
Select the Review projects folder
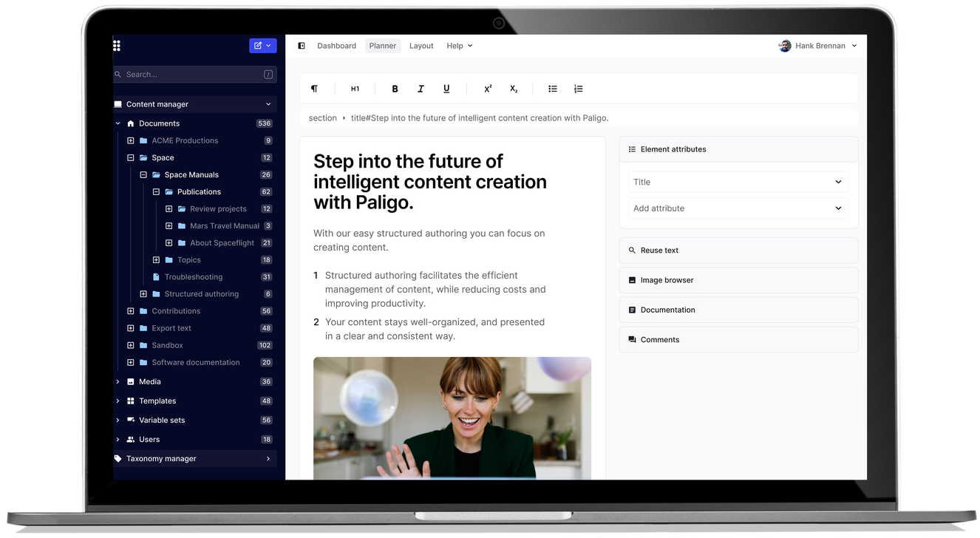coord(218,209)
